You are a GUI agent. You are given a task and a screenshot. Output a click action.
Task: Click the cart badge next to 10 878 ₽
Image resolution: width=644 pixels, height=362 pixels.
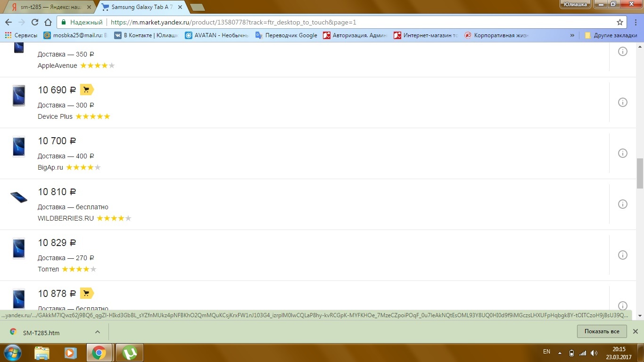(87, 293)
